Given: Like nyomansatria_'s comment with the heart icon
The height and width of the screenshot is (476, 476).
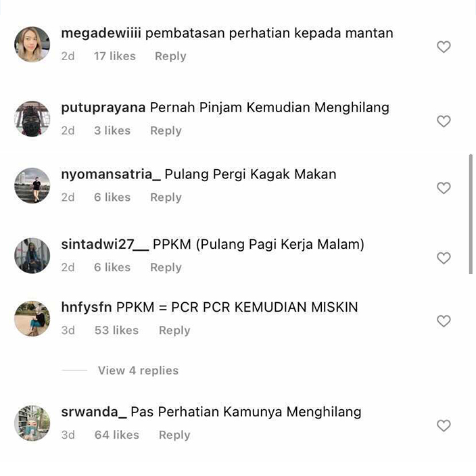Looking at the screenshot, I should point(444,188).
